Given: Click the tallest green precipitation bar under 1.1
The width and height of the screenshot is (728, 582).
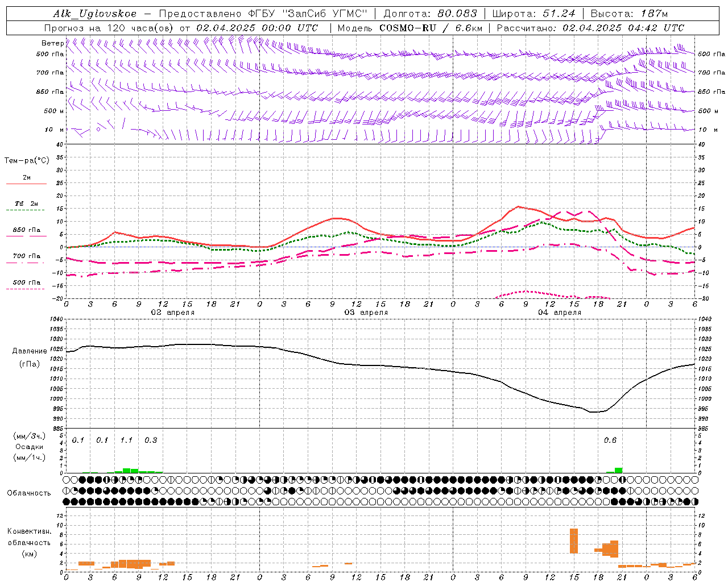Looking at the screenshot, I should (x=127, y=471).
